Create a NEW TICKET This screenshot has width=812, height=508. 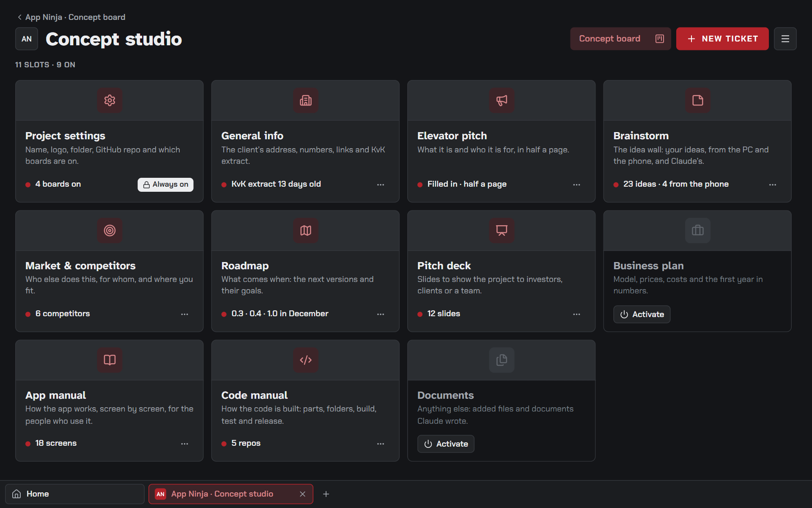click(722, 39)
